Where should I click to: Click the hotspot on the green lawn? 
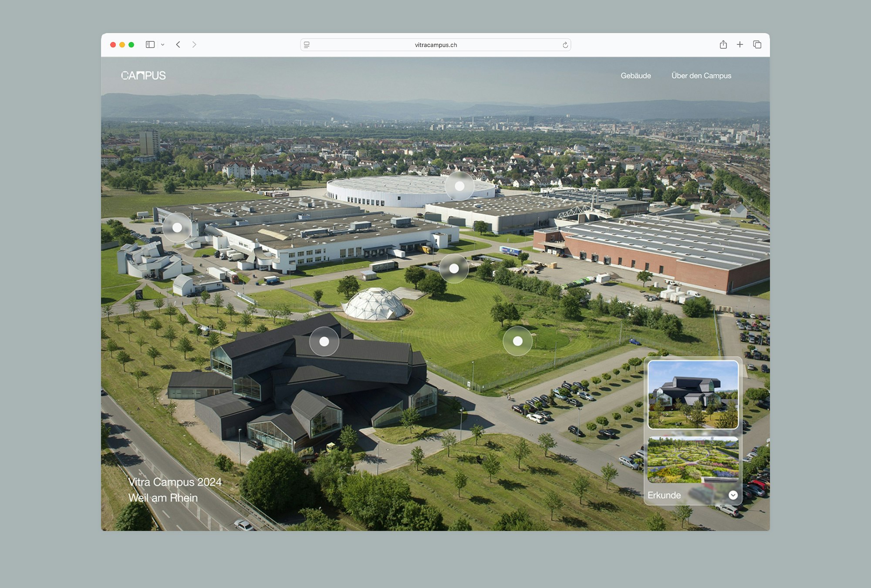click(517, 341)
